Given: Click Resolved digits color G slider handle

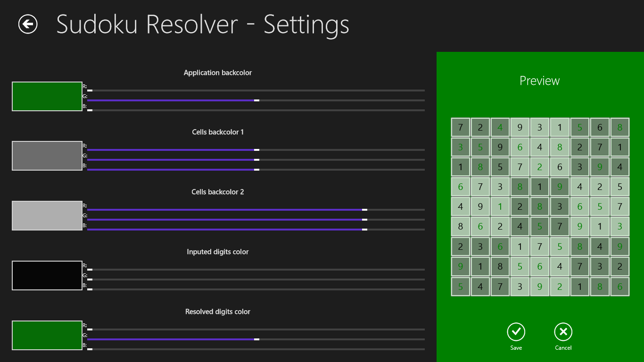Looking at the screenshot, I should (x=256, y=339).
